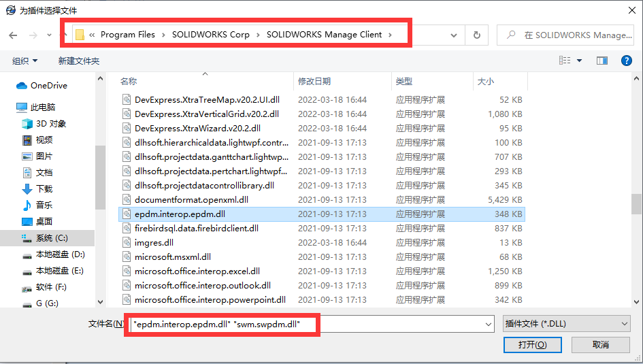Viewport: 643px width, 364px height.
Task: Open 3D 对象 folder
Action: [44, 124]
